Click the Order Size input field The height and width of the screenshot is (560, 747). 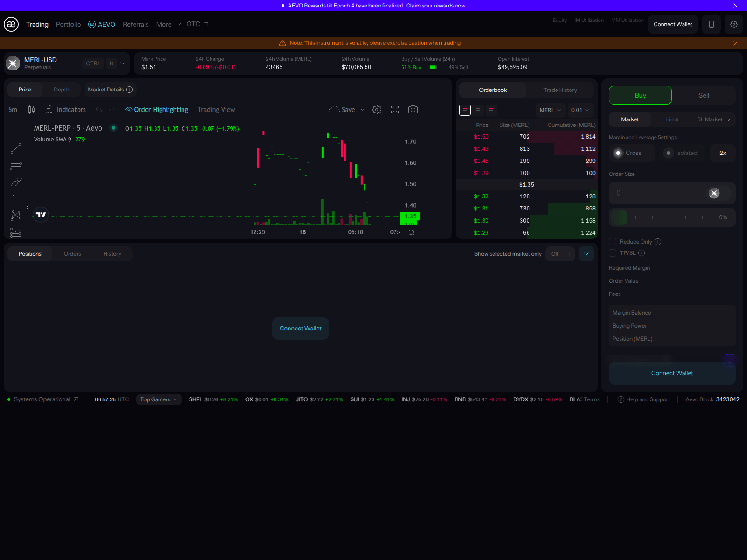(672, 193)
